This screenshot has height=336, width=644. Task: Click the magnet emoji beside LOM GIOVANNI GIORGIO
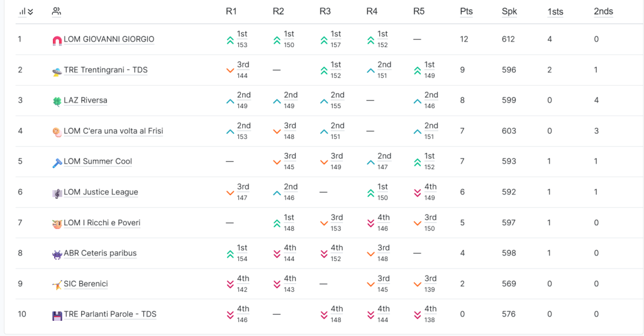[57, 40]
